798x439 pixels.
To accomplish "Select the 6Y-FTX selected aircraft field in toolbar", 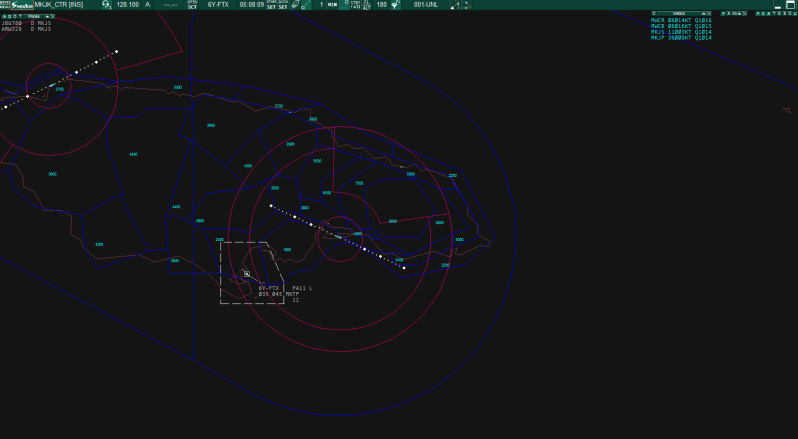I will coord(218,5).
